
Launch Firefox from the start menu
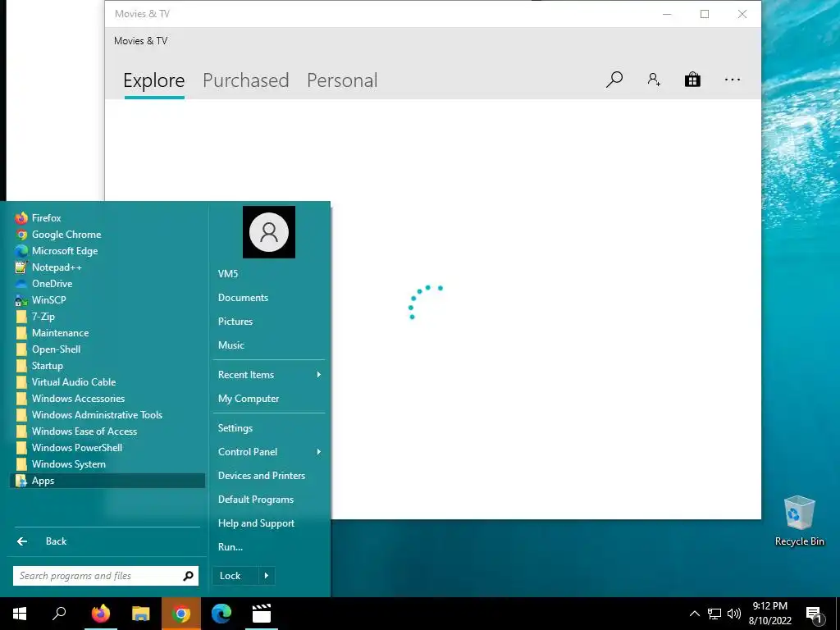click(x=107, y=218)
